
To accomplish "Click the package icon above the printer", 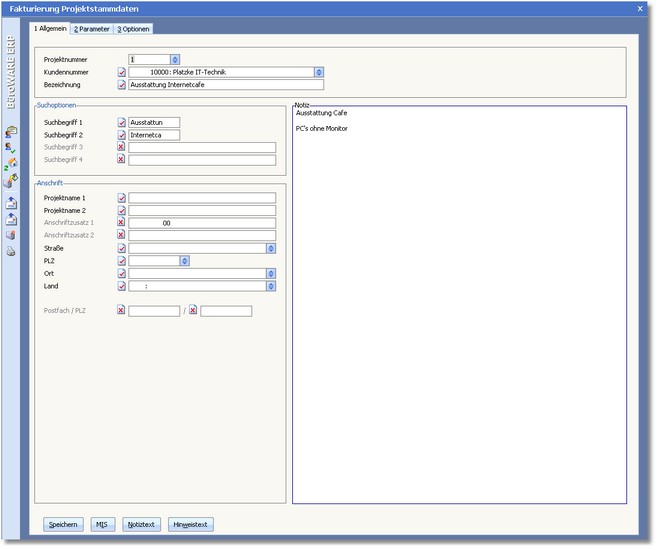I will click(x=11, y=235).
